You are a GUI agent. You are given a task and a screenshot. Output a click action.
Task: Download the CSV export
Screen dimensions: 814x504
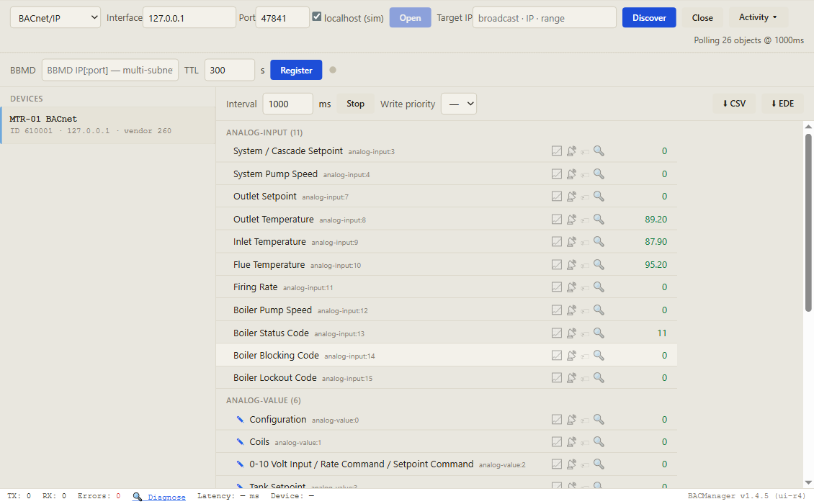[734, 103]
